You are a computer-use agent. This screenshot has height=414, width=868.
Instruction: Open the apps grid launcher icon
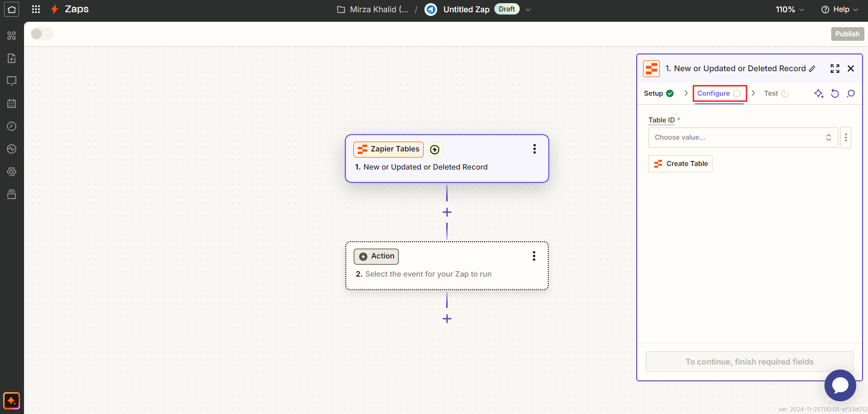coord(36,9)
